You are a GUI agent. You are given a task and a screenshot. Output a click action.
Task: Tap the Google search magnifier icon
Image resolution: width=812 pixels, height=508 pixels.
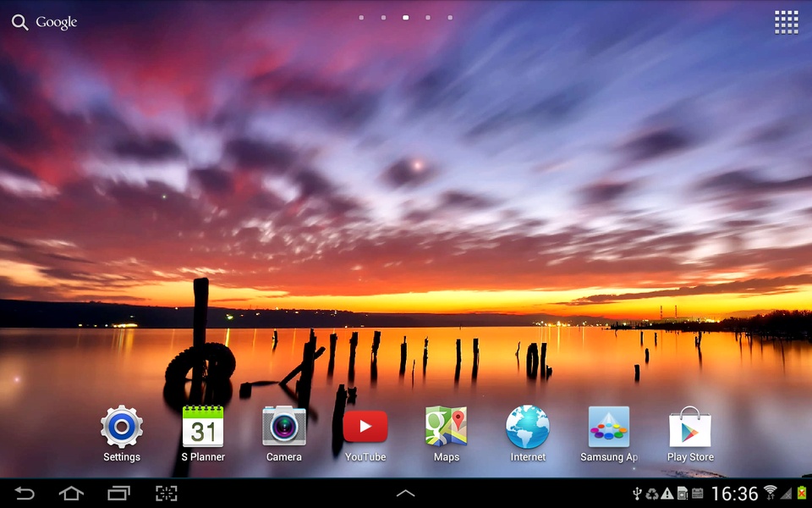click(19, 22)
